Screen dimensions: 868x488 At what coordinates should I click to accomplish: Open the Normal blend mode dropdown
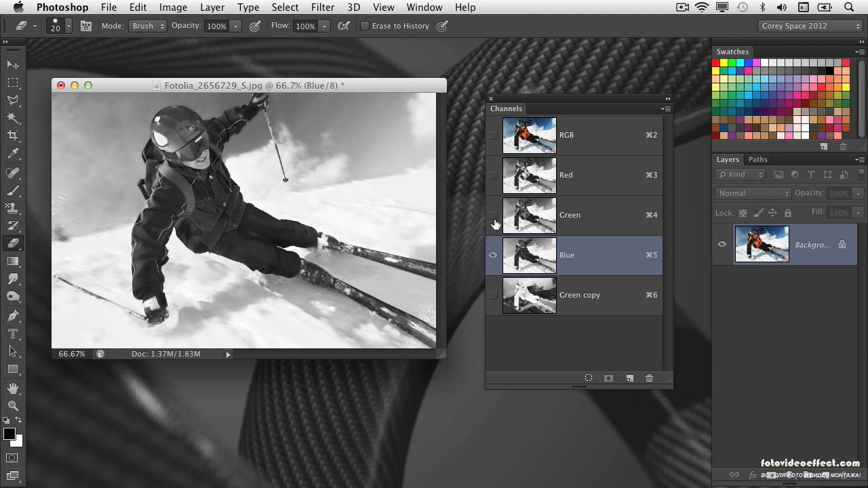pos(753,193)
